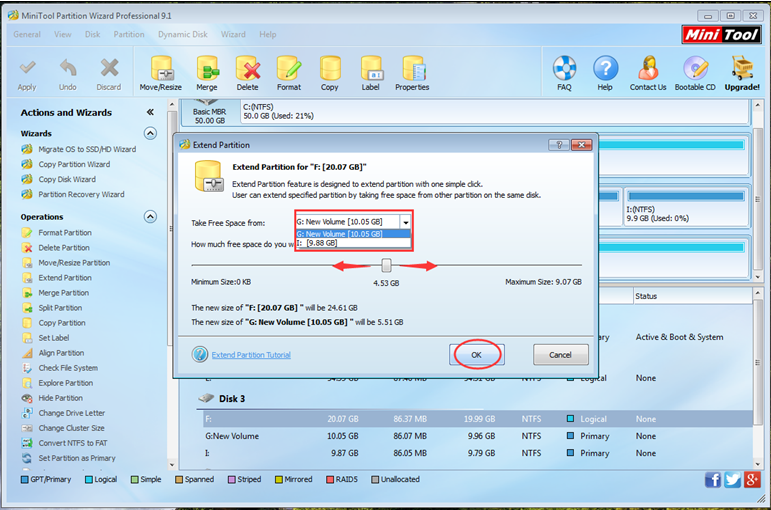771x510 pixels.
Task: Click the Status column header
Action: 692,296
